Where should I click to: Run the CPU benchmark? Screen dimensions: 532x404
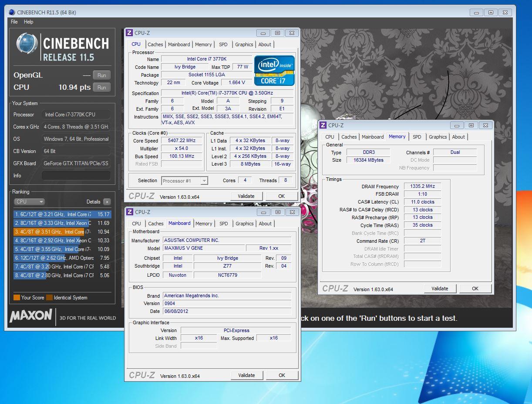coord(102,87)
